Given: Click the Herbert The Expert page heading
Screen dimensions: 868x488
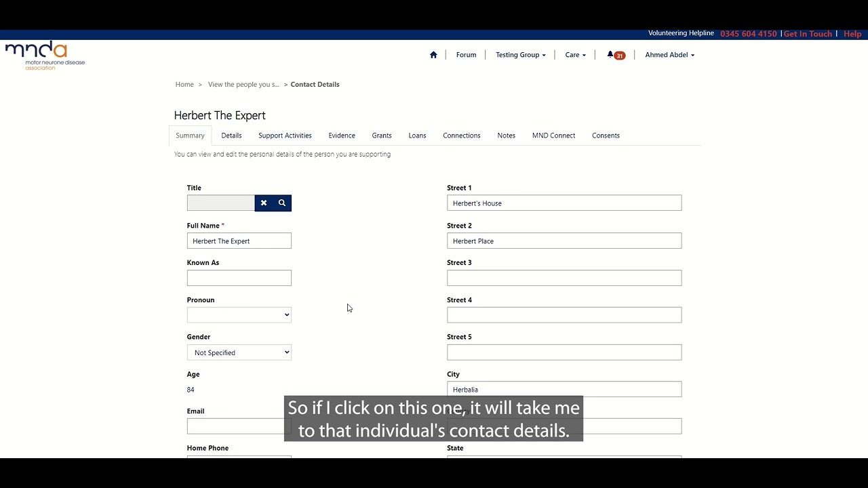Looking at the screenshot, I should pos(220,115).
